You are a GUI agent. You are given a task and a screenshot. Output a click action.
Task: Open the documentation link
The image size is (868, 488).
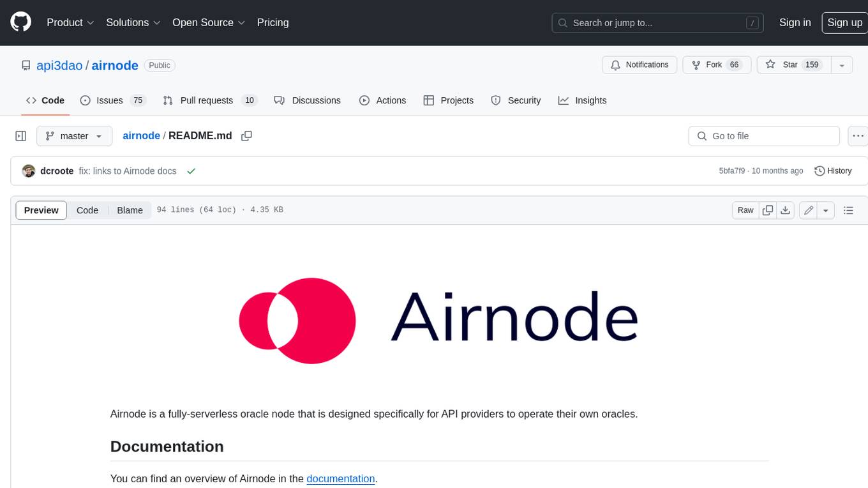click(341, 478)
